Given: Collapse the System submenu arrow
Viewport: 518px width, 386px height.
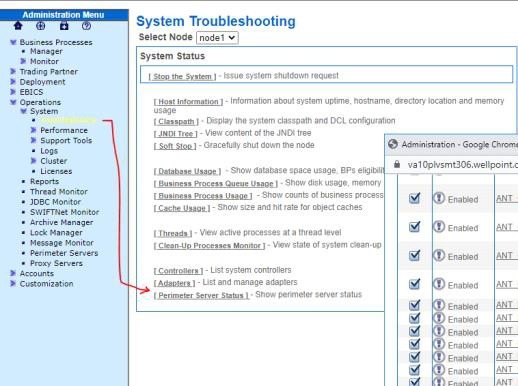Looking at the screenshot, I should click(24, 111).
